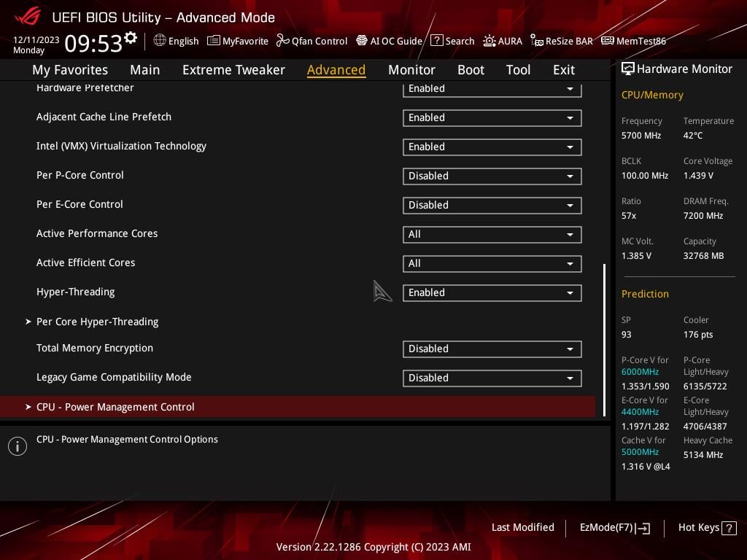
Task: Click Version 2.22.1286 copyright text
Action: point(373,547)
